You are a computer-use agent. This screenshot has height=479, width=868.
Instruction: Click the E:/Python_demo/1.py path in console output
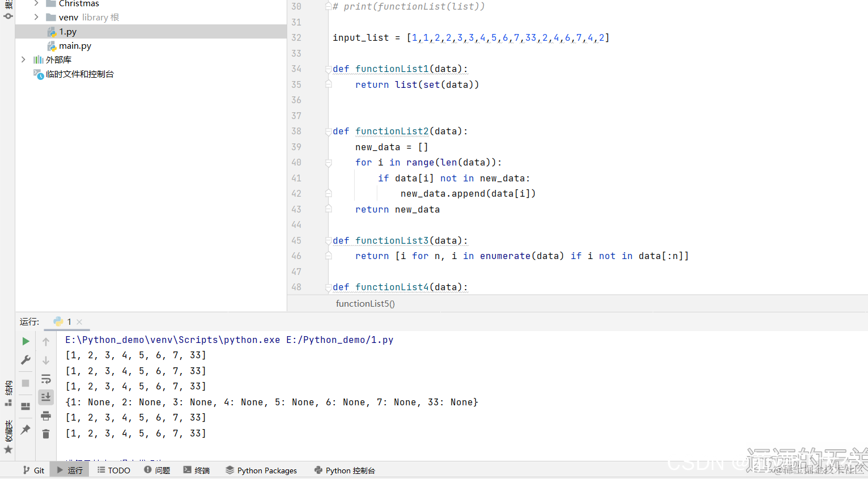pos(340,340)
